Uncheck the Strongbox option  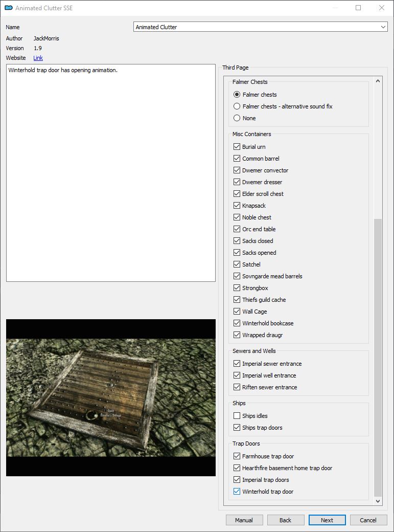coord(237,287)
